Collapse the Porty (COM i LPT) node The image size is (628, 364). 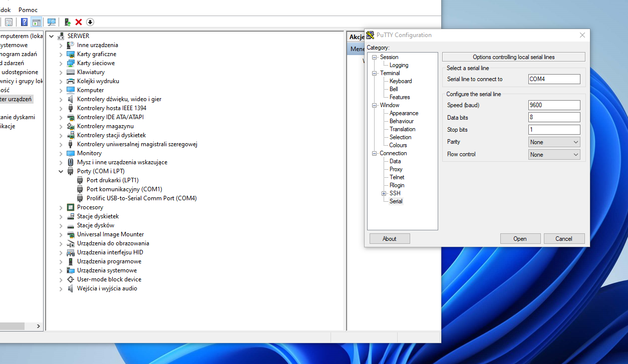[x=61, y=171]
